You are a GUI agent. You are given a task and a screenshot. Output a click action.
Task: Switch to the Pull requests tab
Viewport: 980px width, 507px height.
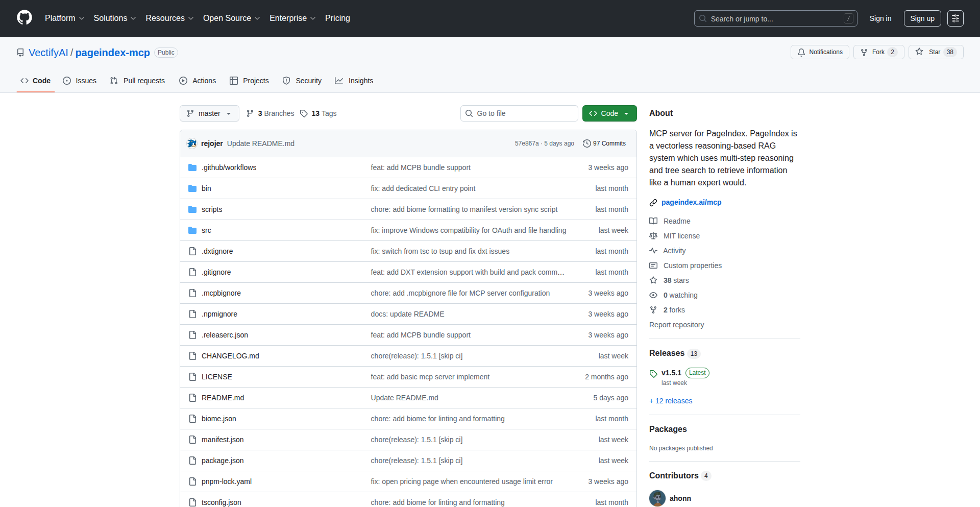[x=137, y=81]
